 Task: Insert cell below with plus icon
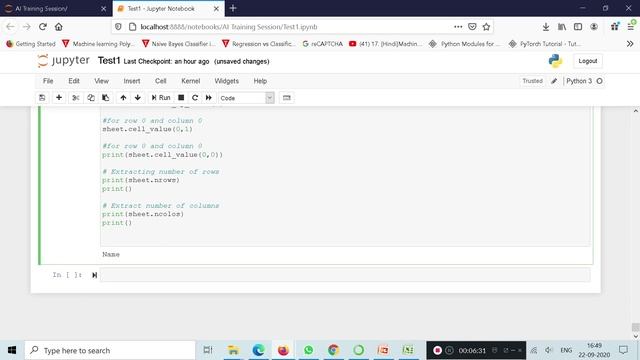(59, 98)
